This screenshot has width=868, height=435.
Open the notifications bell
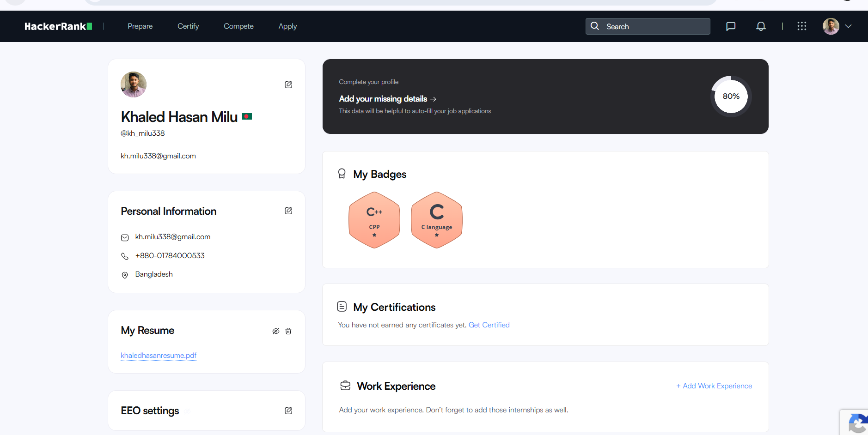tap(761, 26)
